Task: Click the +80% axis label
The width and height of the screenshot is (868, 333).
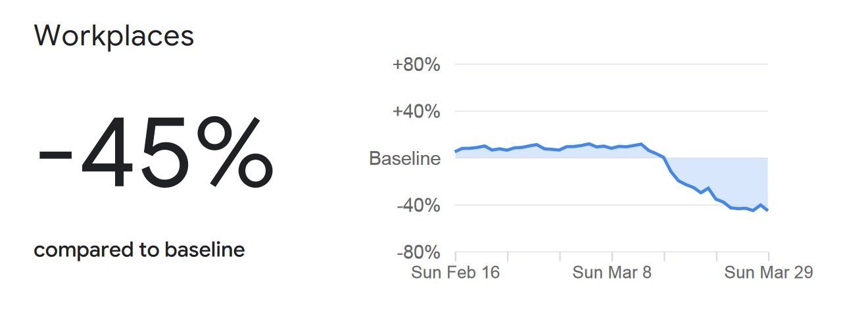Action: 416,65
